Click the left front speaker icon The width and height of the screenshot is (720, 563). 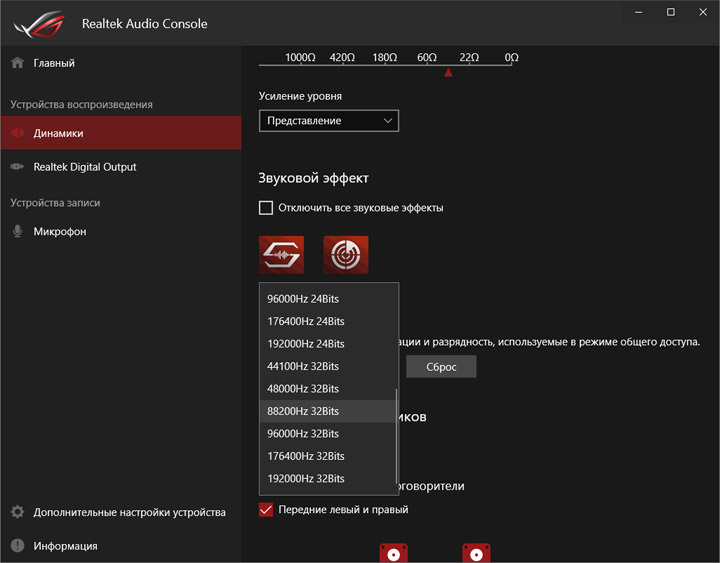point(394,553)
